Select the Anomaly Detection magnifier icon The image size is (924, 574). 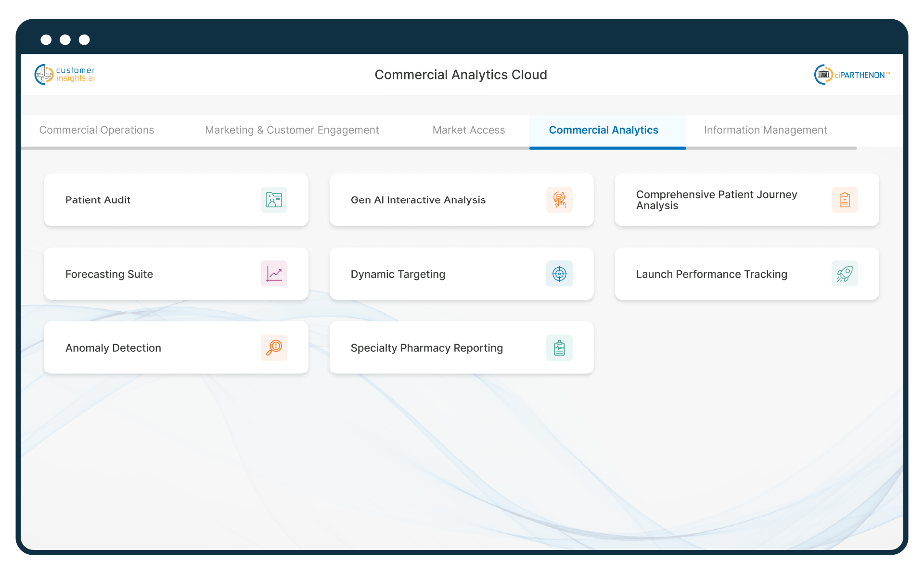tap(273, 347)
